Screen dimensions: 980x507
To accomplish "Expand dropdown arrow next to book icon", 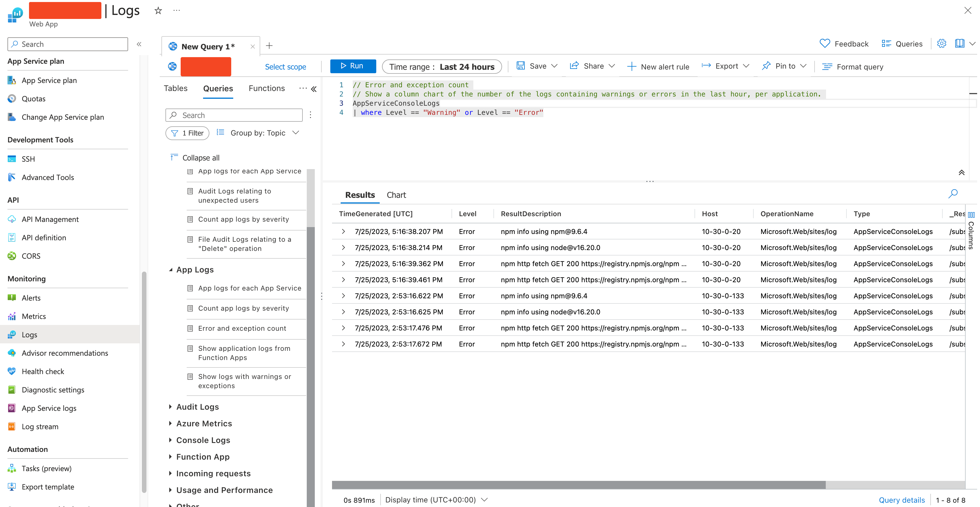I will pos(973,44).
